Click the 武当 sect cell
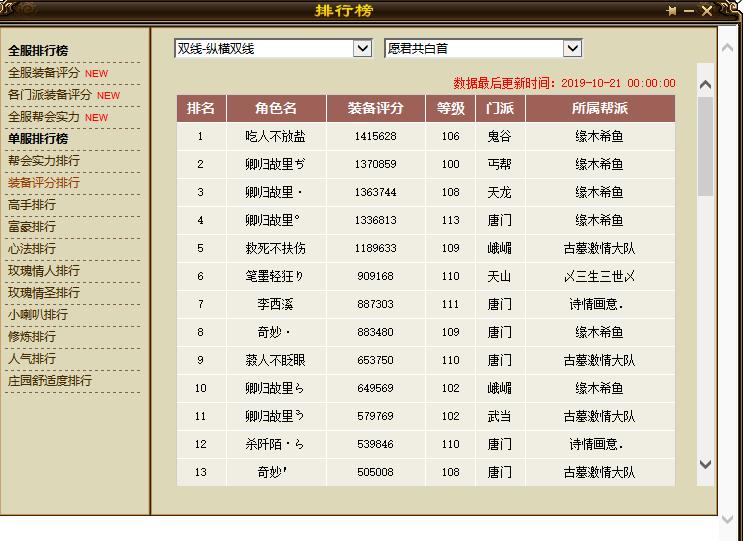This screenshot has height=541, width=743. (x=499, y=416)
